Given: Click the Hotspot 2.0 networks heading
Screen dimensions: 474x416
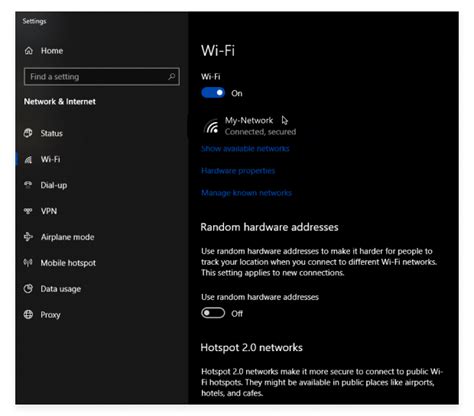Looking at the screenshot, I should [x=252, y=347].
